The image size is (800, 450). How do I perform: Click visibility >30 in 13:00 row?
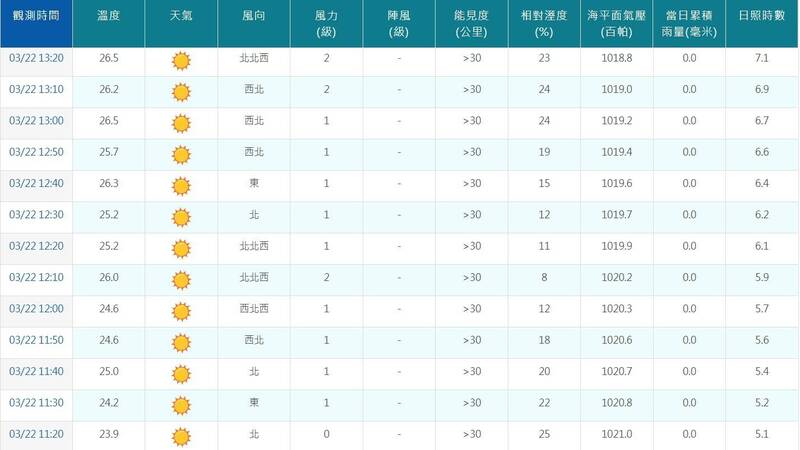tap(472, 121)
